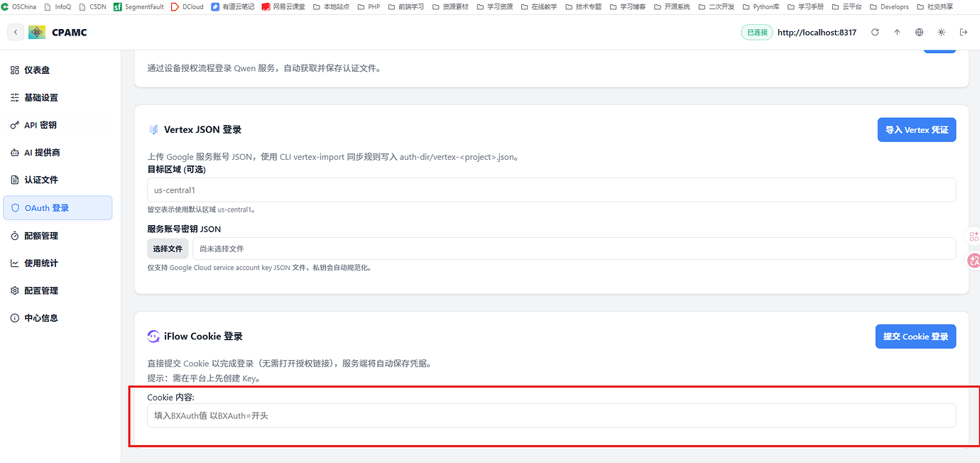Open the DCloud bookmark
Screen dimensions: 980x463
coord(187,6)
